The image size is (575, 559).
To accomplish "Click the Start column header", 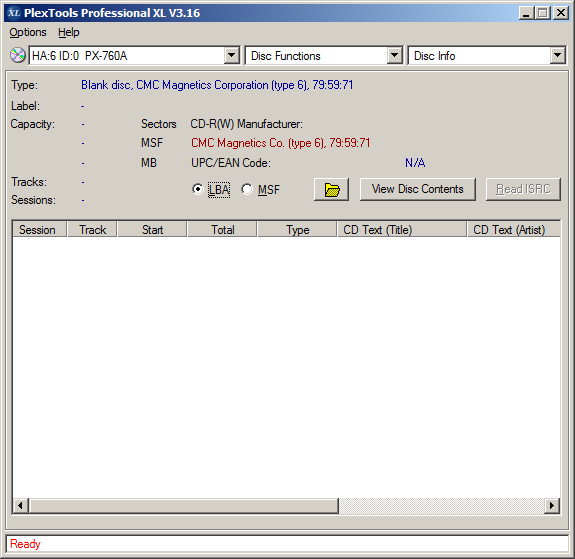I will pos(152,230).
